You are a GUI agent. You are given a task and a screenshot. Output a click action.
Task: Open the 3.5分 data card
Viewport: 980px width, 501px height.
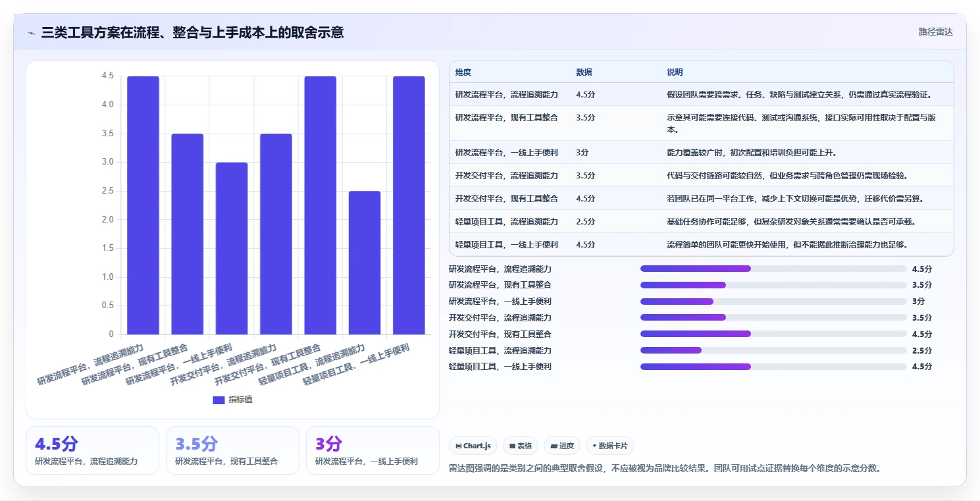[232, 450]
